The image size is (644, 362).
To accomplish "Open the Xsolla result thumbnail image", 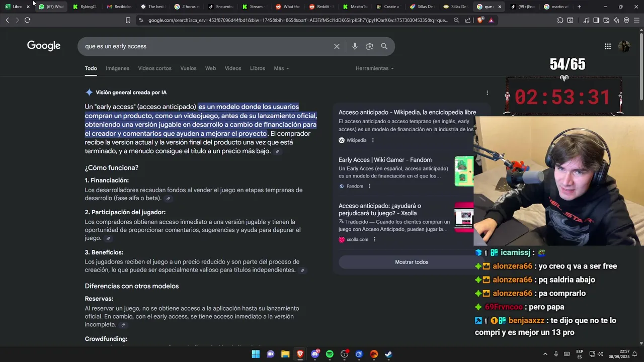I will click(x=464, y=217).
